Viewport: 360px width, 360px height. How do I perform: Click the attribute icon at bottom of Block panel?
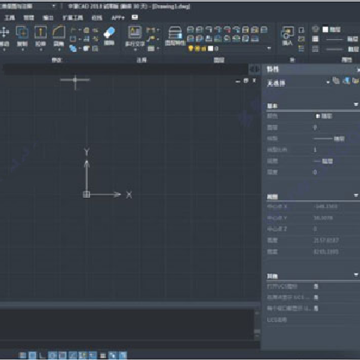click(302, 49)
